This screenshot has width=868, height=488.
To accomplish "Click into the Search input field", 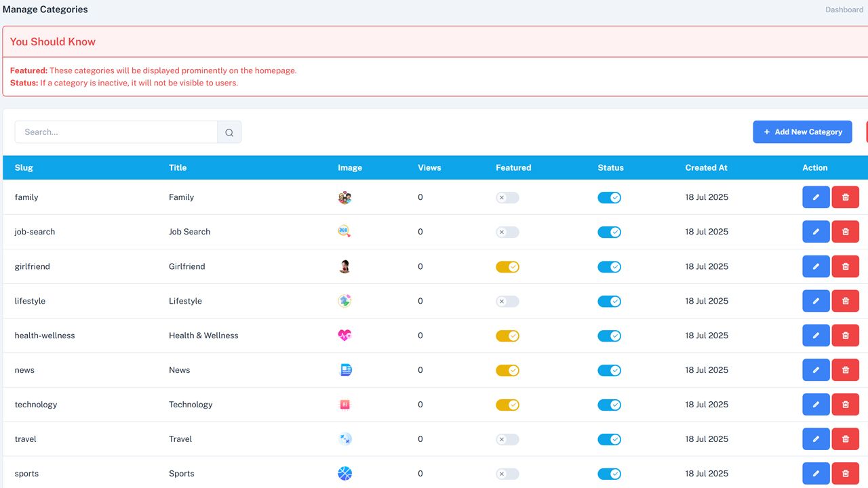I will pos(116,132).
